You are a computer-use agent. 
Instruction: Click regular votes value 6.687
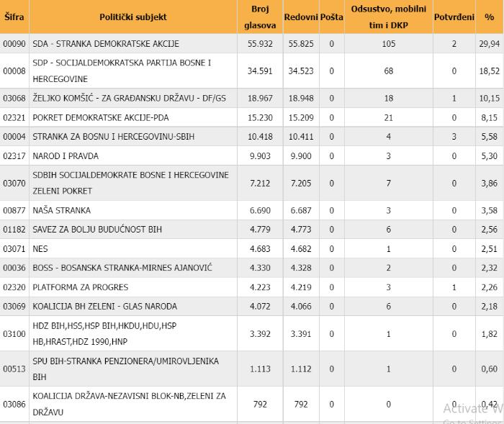click(x=301, y=210)
